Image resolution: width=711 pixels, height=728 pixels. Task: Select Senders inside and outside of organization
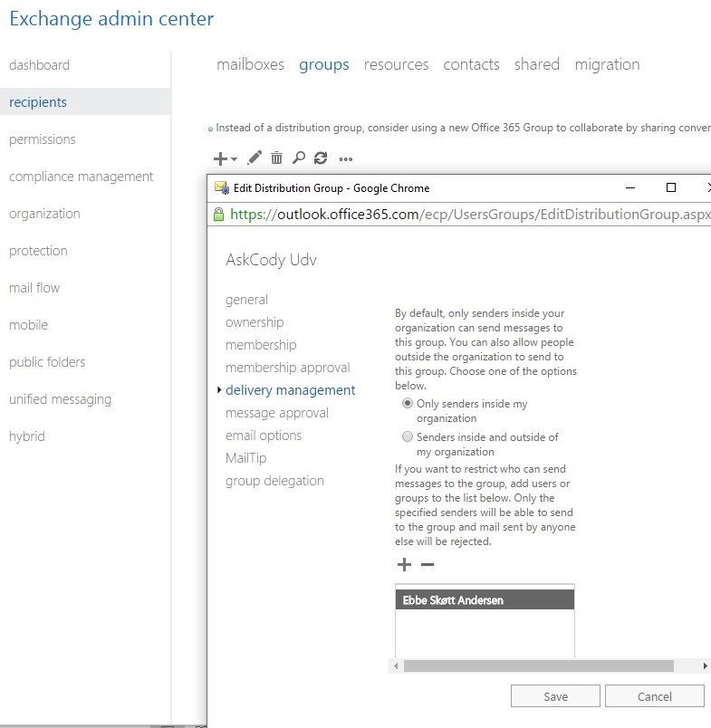(x=408, y=437)
